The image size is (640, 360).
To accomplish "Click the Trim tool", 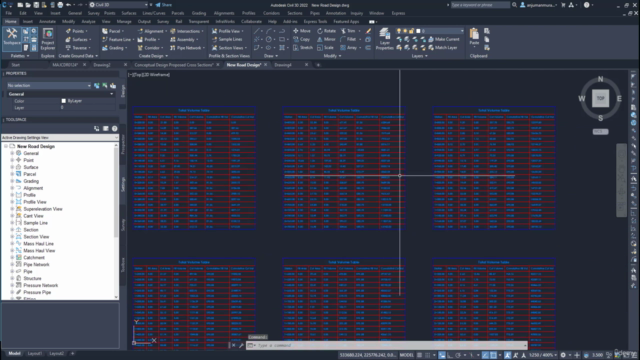I will tap(348, 31).
